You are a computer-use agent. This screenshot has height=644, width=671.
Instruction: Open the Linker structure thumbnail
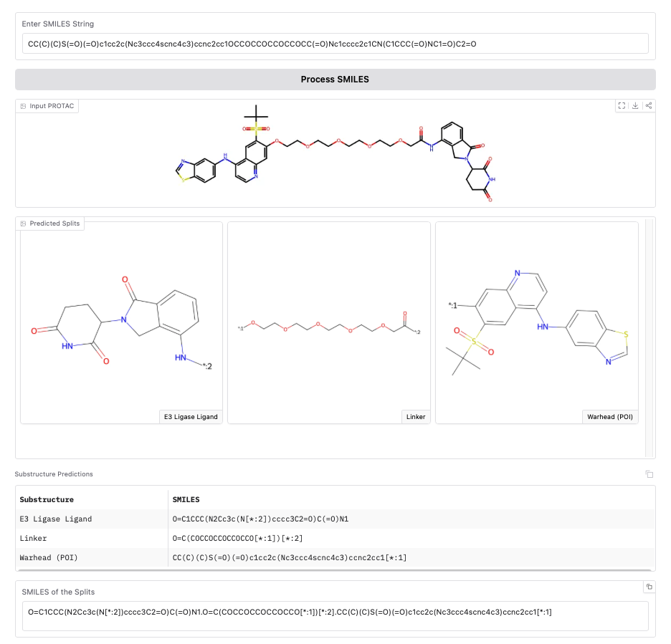coord(329,322)
